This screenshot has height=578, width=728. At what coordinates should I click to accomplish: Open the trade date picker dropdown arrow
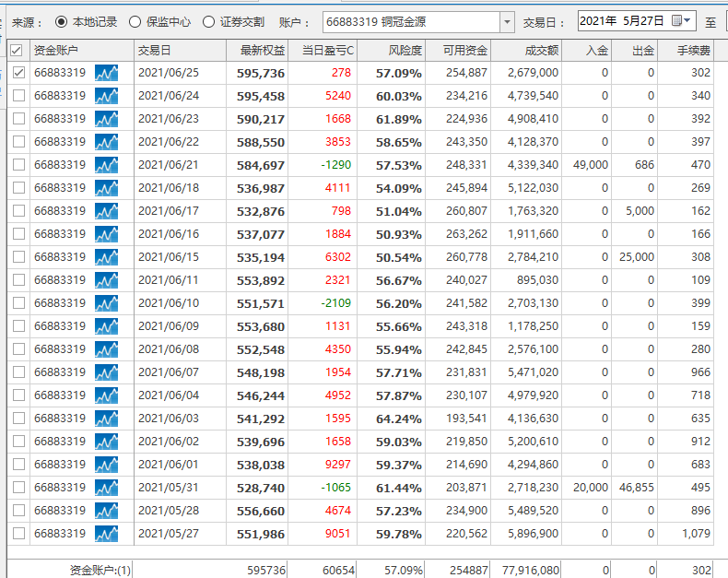point(688,20)
